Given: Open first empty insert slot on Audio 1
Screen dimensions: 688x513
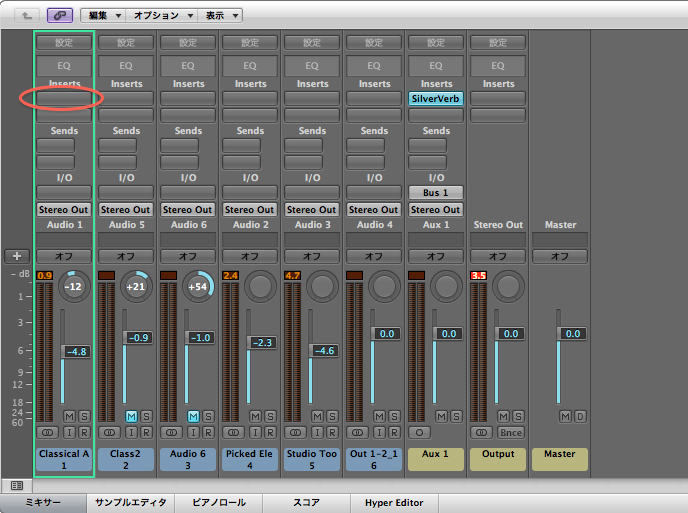Looking at the screenshot, I should (64, 98).
